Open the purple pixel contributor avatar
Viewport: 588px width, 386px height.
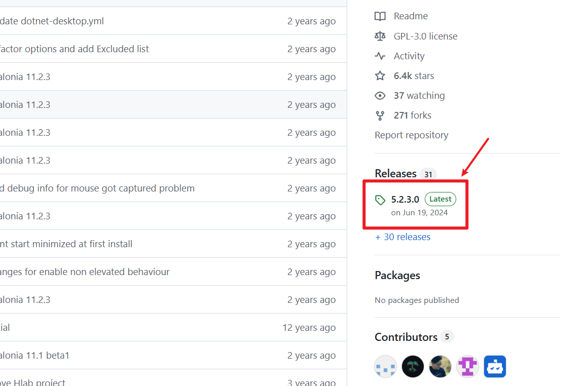click(x=468, y=366)
